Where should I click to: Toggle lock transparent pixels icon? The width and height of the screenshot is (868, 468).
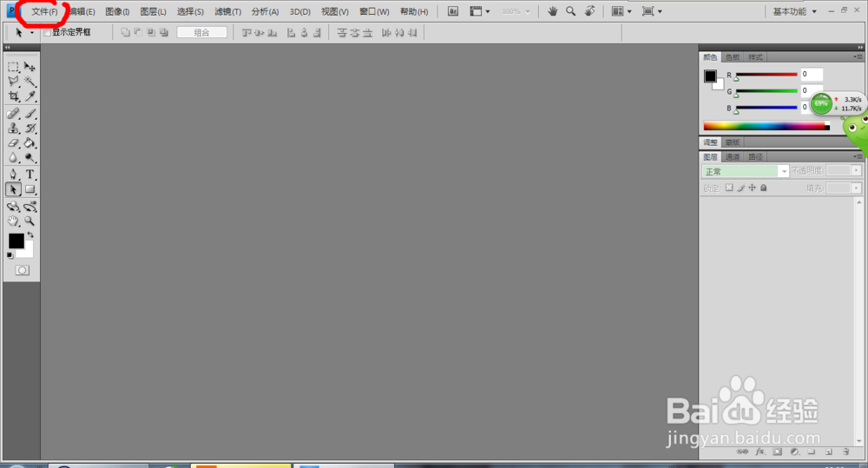[729, 188]
